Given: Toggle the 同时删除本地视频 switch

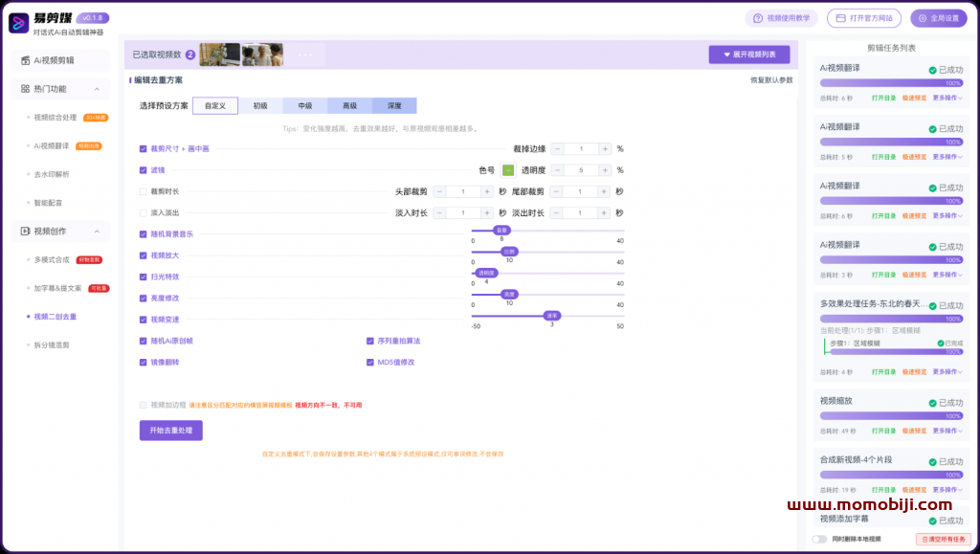Looking at the screenshot, I should point(819,539).
